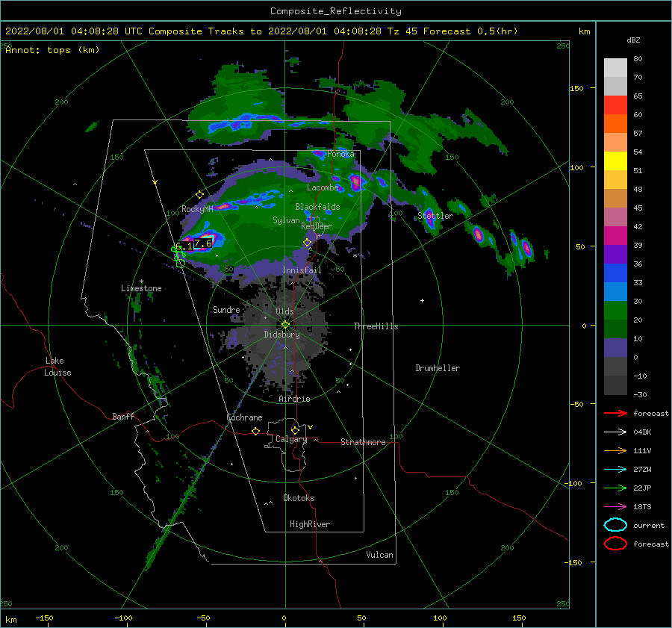The width and height of the screenshot is (672, 628).
Task: Click the Stettler city label
Action: pyautogui.click(x=435, y=216)
